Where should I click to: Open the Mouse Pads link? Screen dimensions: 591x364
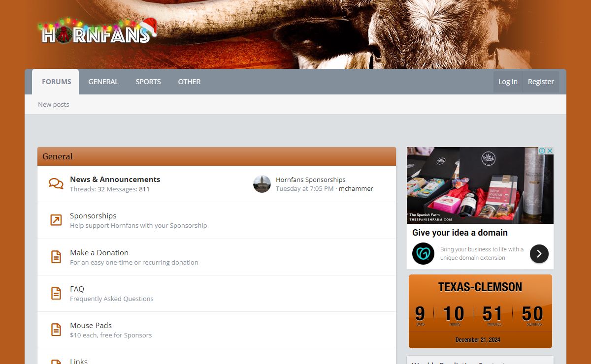click(91, 325)
